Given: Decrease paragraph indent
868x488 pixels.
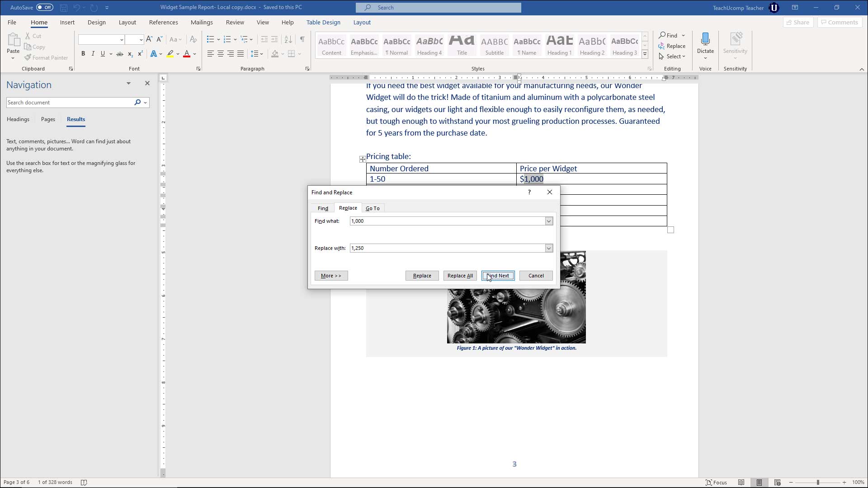Looking at the screenshot, I should coord(264,39).
